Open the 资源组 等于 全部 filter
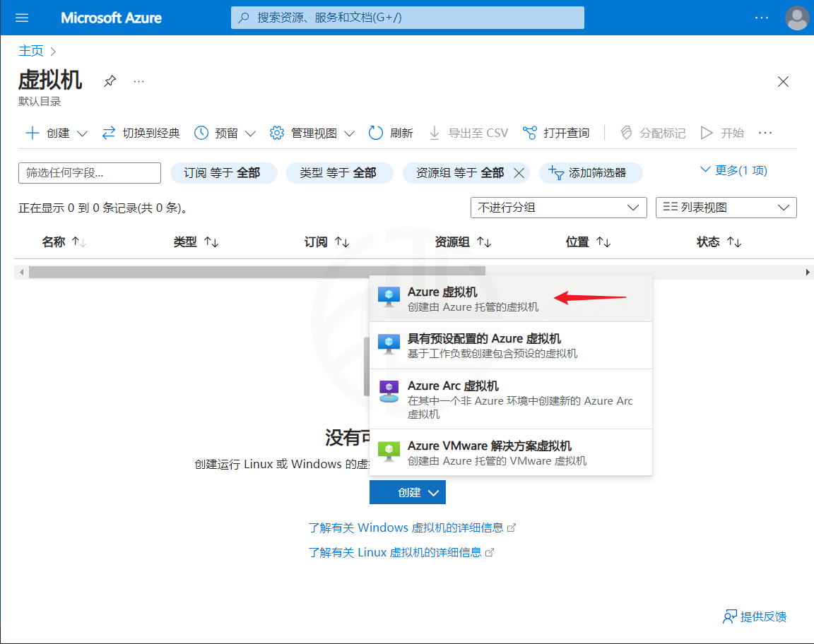 (x=459, y=173)
